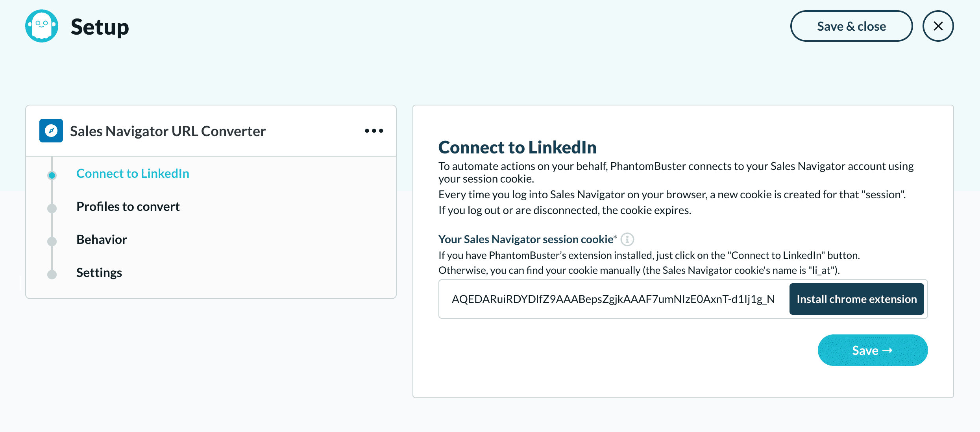The height and width of the screenshot is (432, 980).
Task: Click the Install chrome extension button
Action: [x=856, y=299]
